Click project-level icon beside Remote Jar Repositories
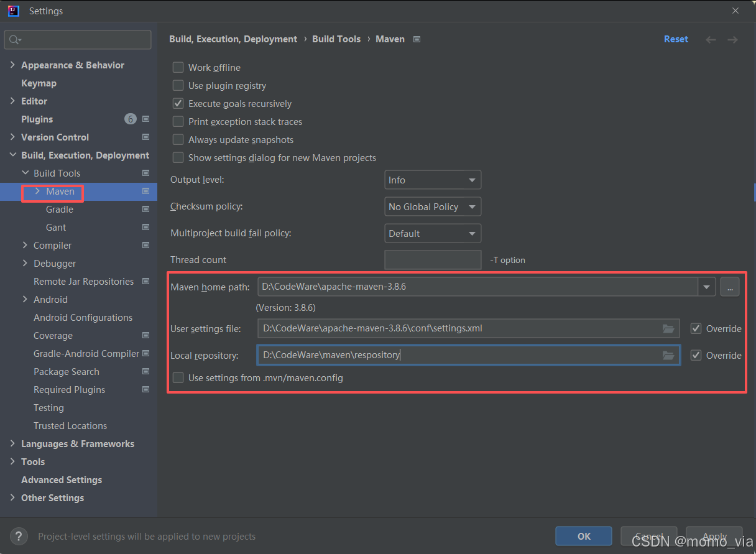This screenshot has width=756, height=554. click(x=146, y=281)
